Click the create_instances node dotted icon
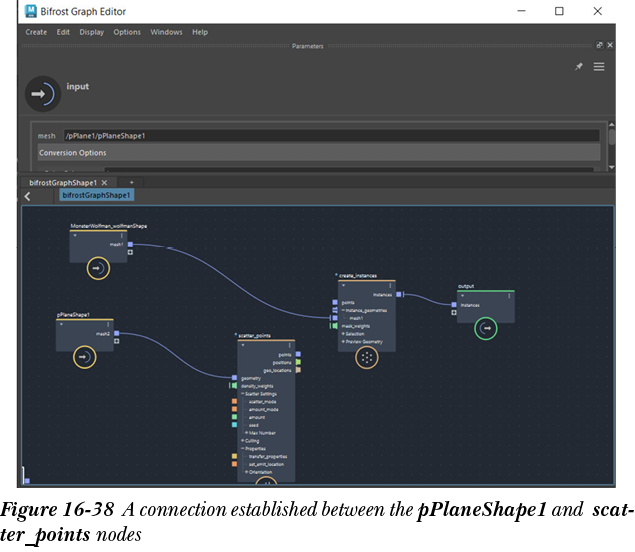The image size is (635, 552). coord(366,357)
